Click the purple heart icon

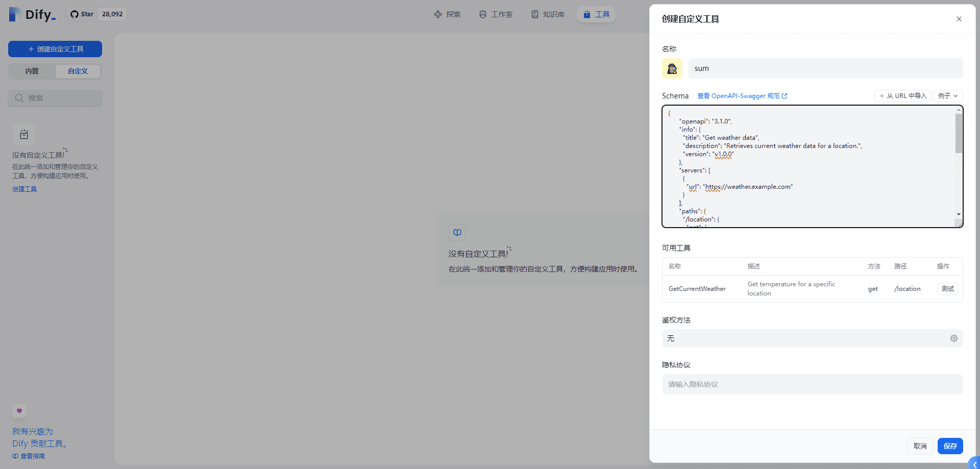(x=19, y=411)
